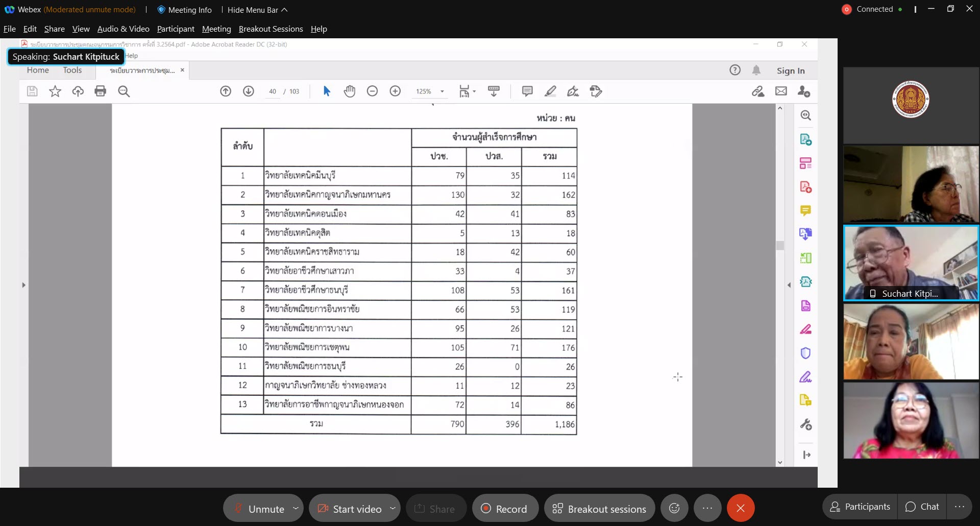
Task: Open the Chat panel
Action: (922, 507)
